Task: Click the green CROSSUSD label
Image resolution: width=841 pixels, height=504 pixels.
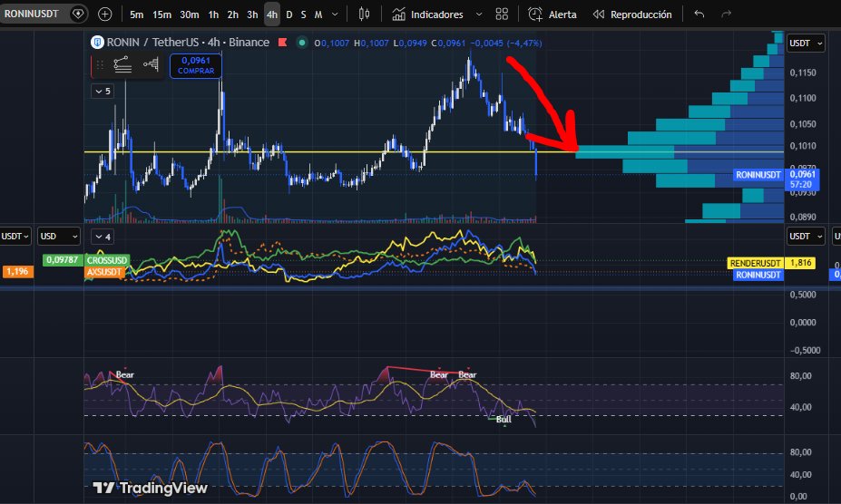Action: (x=107, y=260)
